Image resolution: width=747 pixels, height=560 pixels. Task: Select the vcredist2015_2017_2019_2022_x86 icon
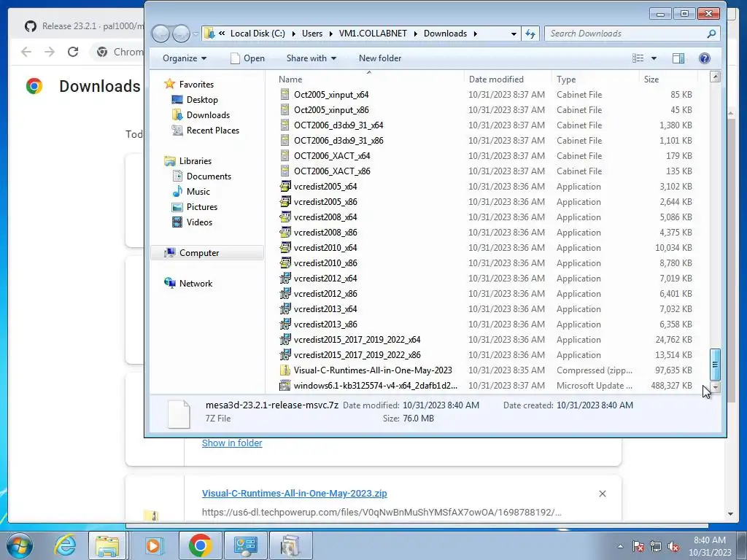click(285, 355)
